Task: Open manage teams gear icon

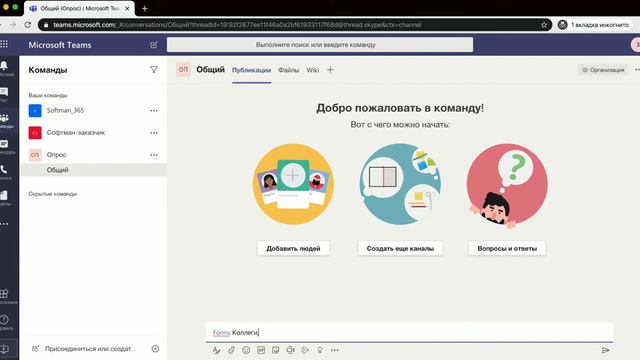Action: coord(155,349)
